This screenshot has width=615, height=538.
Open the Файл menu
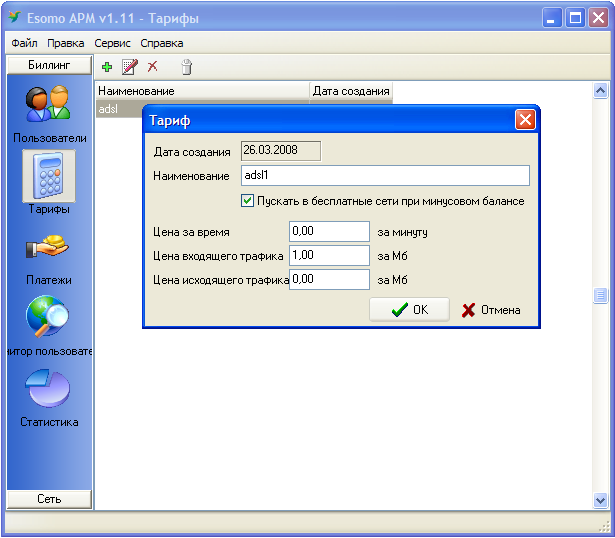tap(24, 43)
